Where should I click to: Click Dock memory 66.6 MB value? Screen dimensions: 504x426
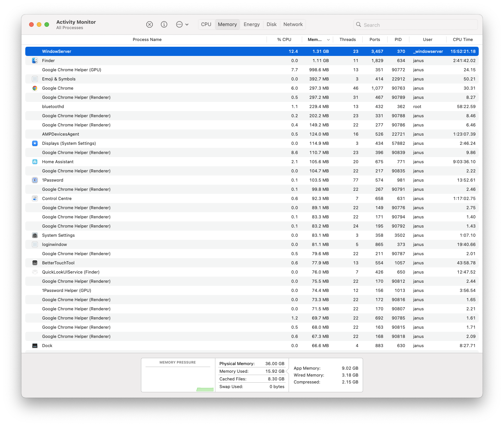[320, 346]
